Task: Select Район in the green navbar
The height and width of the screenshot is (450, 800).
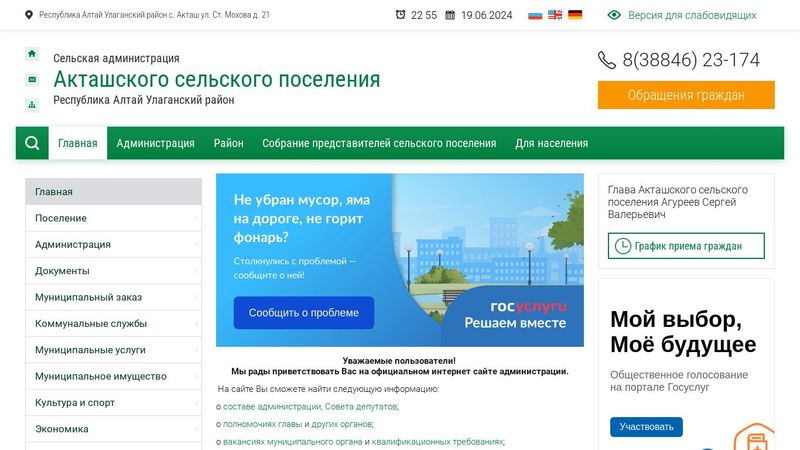Action: [228, 143]
